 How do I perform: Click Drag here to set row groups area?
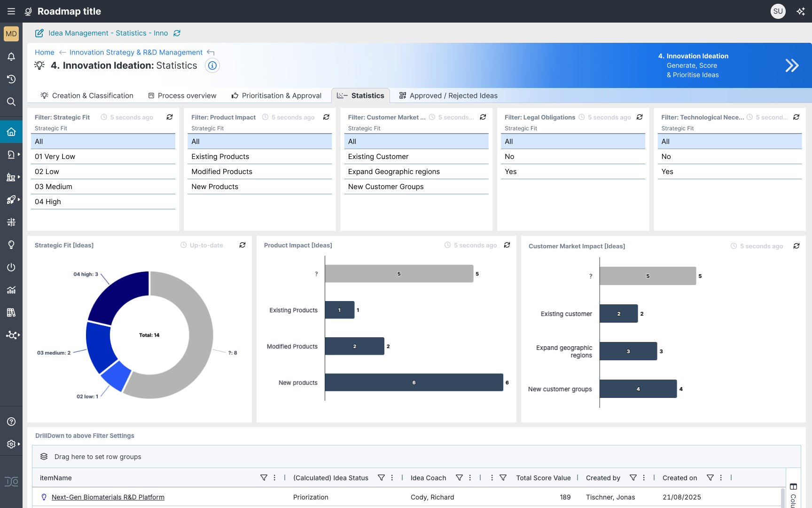point(416,457)
